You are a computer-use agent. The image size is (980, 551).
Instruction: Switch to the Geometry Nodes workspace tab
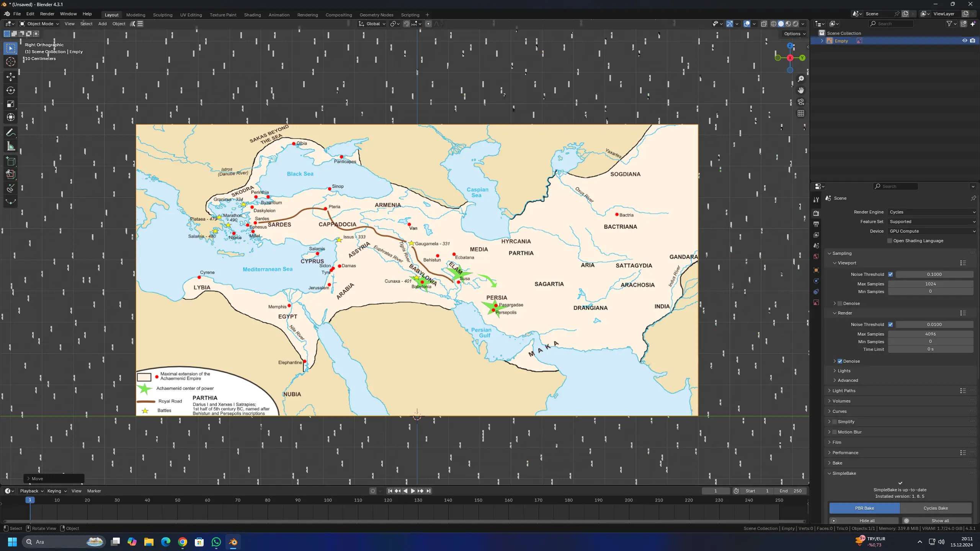click(376, 15)
